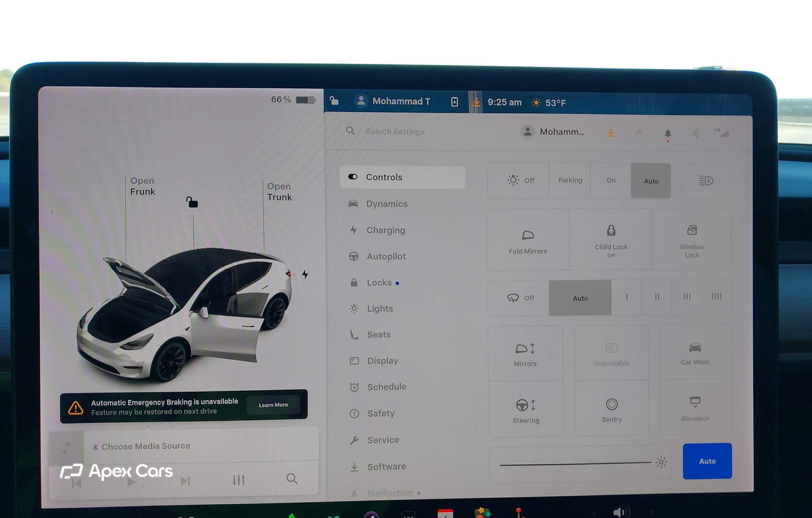Set wipers to Auto
The image size is (812, 518).
click(x=580, y=298)
